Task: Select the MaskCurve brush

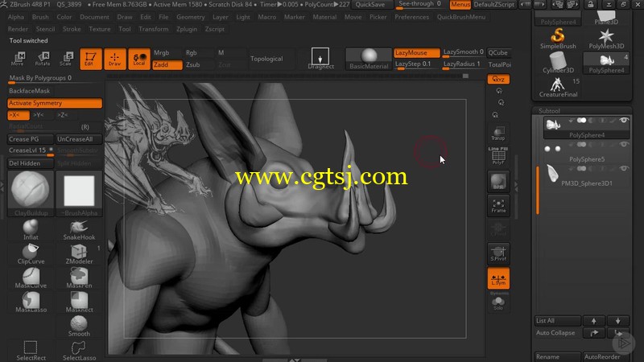Action: 31,278
